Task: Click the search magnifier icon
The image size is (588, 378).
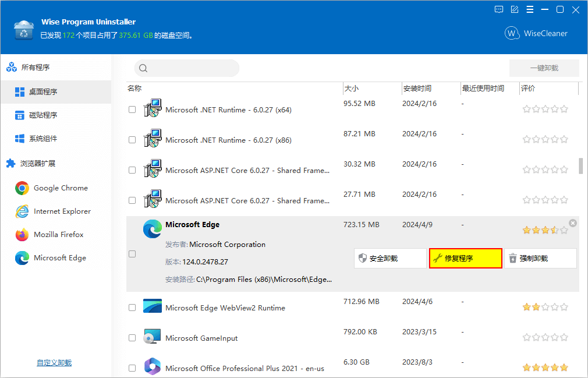Action: click(143, 68)
